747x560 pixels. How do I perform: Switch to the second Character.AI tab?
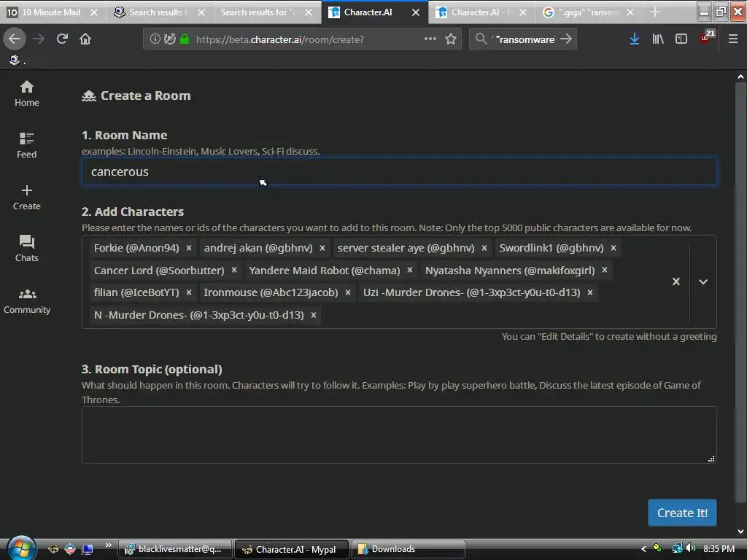[x=481, y=12]
